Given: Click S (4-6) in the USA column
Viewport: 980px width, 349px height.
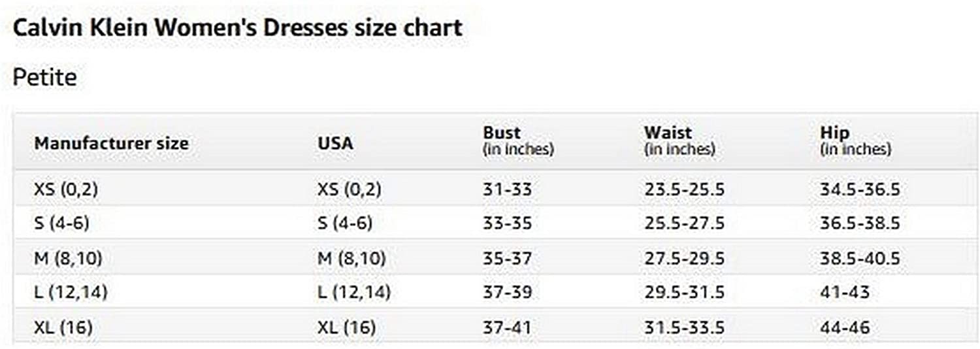Looking at the screenshot, I should [344, 224].
